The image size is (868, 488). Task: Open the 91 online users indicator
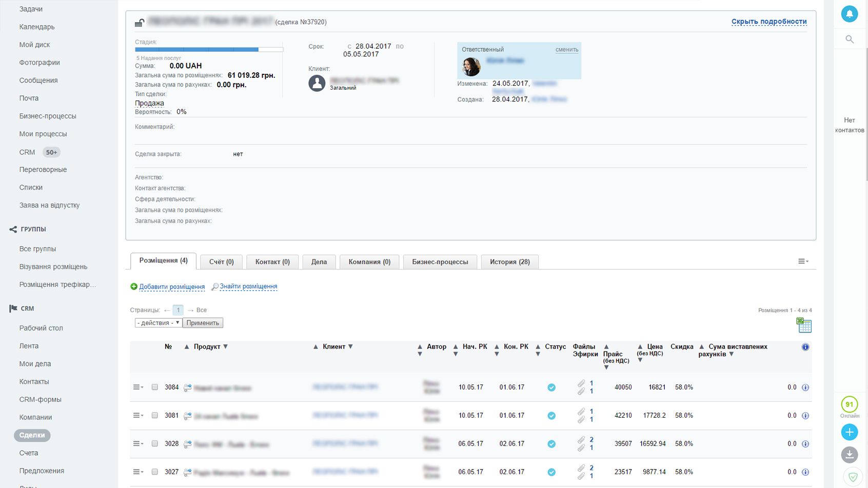click(850, 404)
